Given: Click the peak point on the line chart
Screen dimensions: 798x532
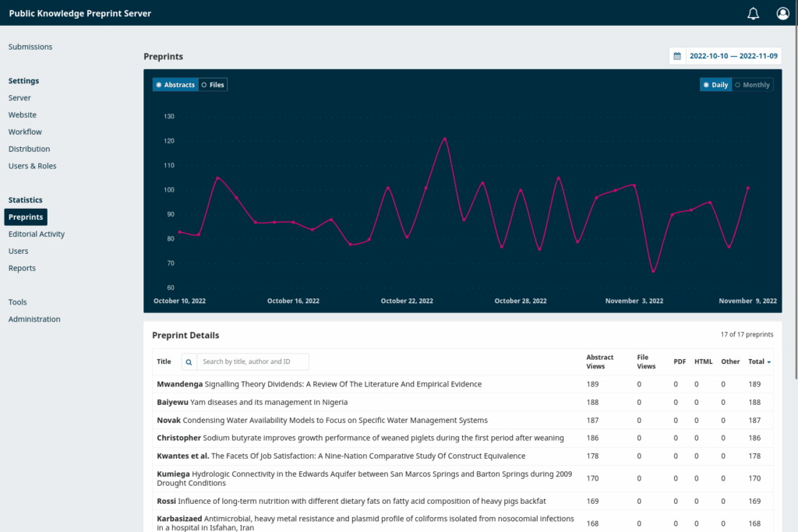Looking at the screenshot, I should (x=444, y=138).
